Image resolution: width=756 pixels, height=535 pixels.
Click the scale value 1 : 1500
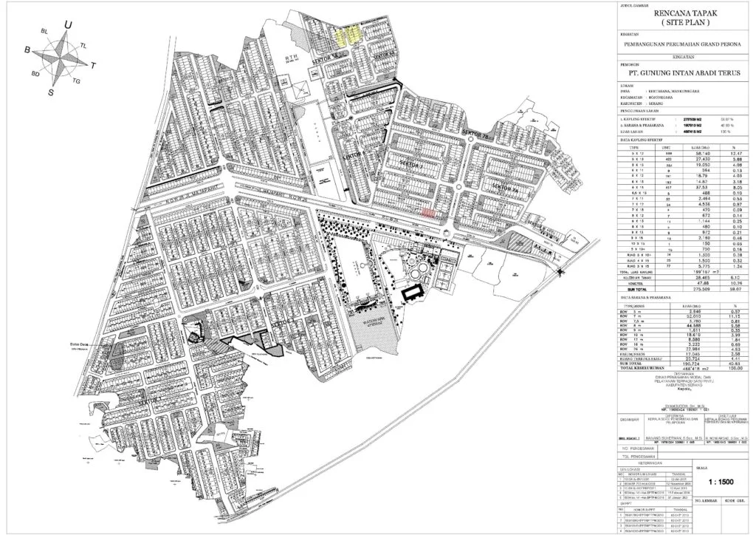tap(720, 481)
